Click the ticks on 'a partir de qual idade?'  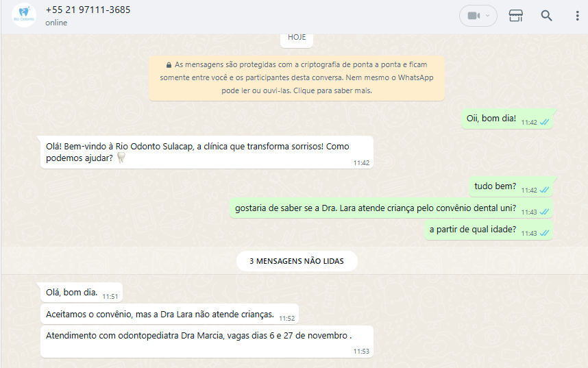point(544,233)
